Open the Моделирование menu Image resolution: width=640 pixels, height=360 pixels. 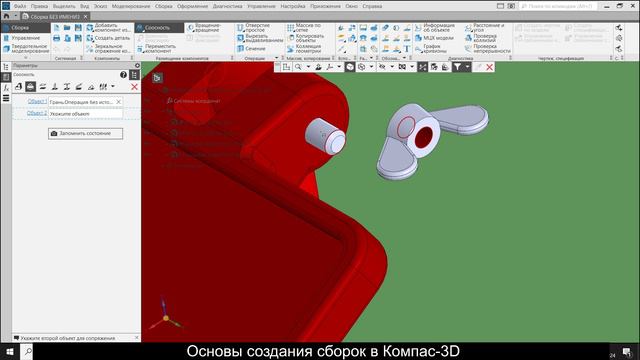(x=131, y=6)
